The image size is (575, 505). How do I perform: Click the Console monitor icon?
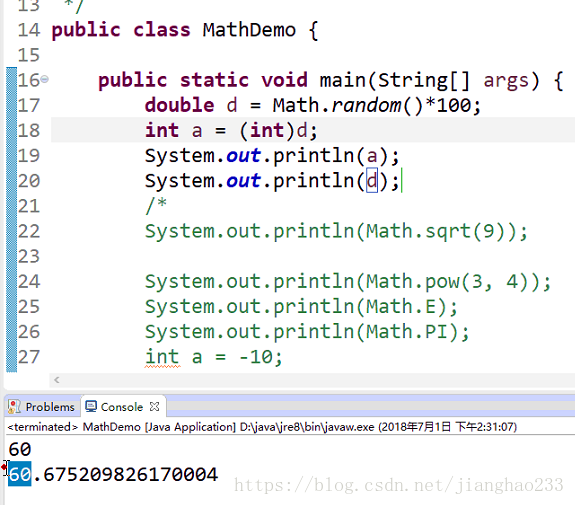91,406
